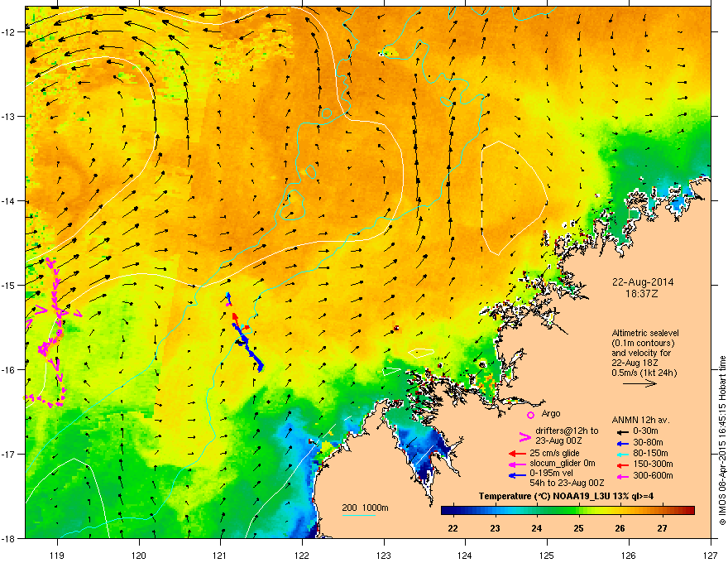Click the 150-300m depth label
The image size is (728, 563).
[x=653, y=464]
